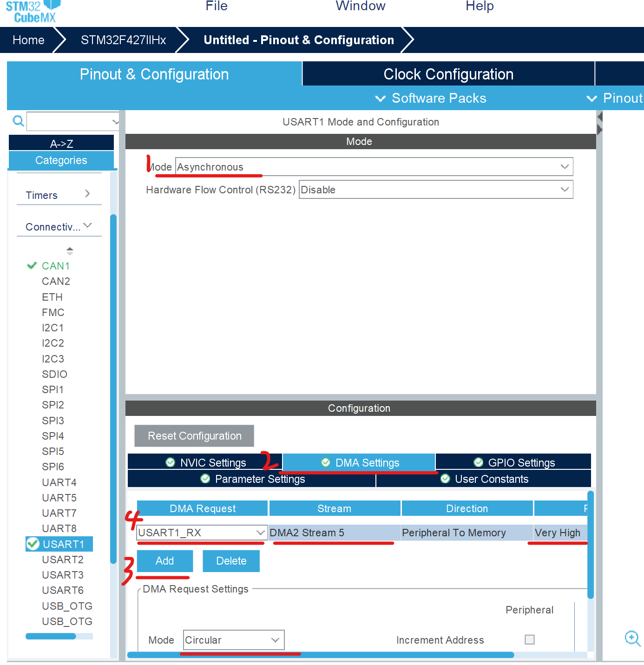The width and height of the screenshot is (644, 665).
Task: Select CAN2 in the peripheral list
Action: click(56, 281)
